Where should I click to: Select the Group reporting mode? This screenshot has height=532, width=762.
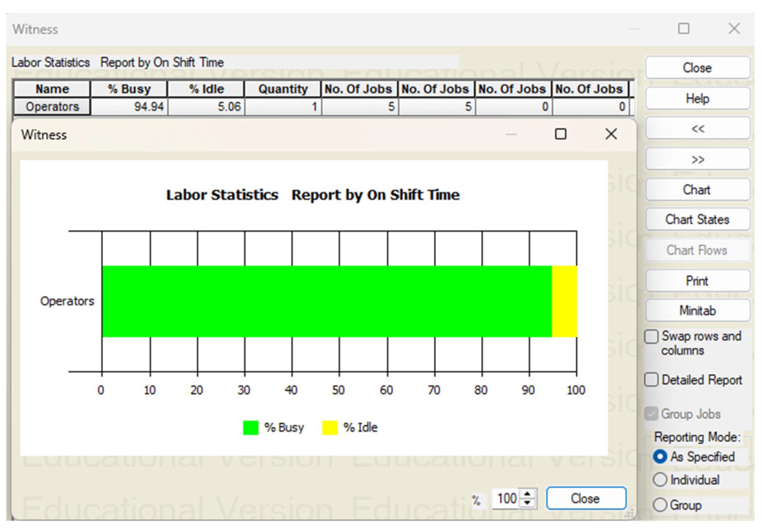click(660, 505)
